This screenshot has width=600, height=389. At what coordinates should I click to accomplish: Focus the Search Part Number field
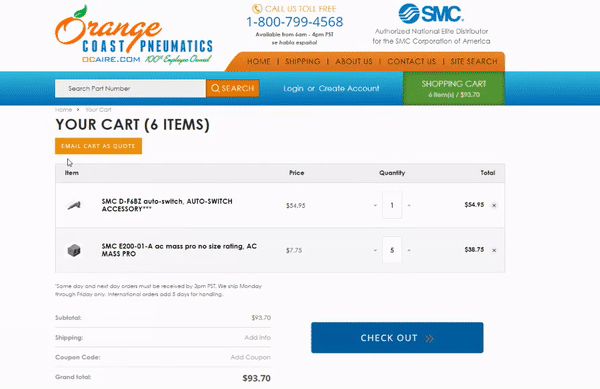click(x=130, y=88)
